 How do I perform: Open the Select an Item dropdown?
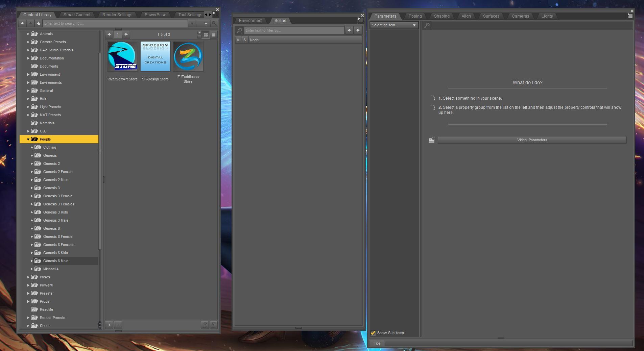click(394, 25)
